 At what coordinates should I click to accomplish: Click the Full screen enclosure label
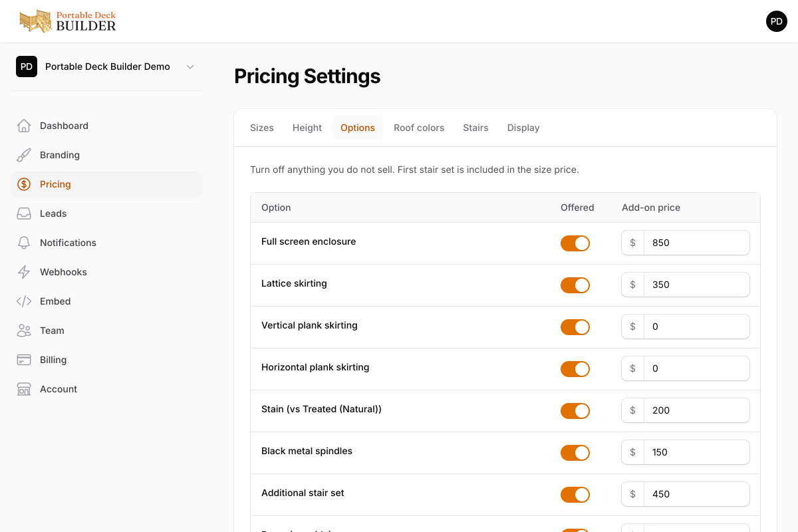pyautogui.click(x=309, y=241)
